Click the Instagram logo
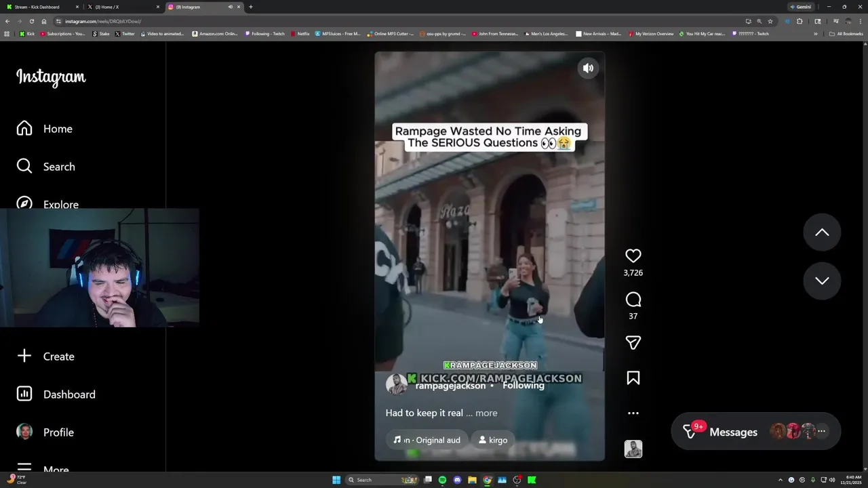 51,77
